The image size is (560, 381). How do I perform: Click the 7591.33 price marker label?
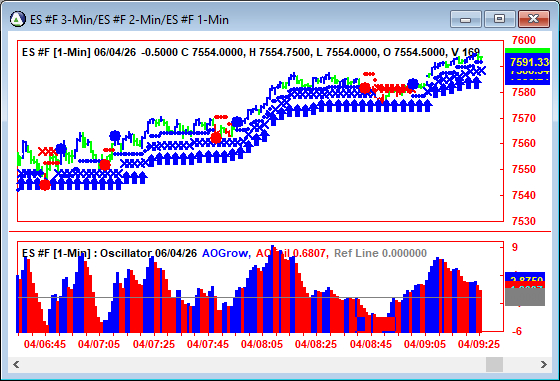click(528, 62)
